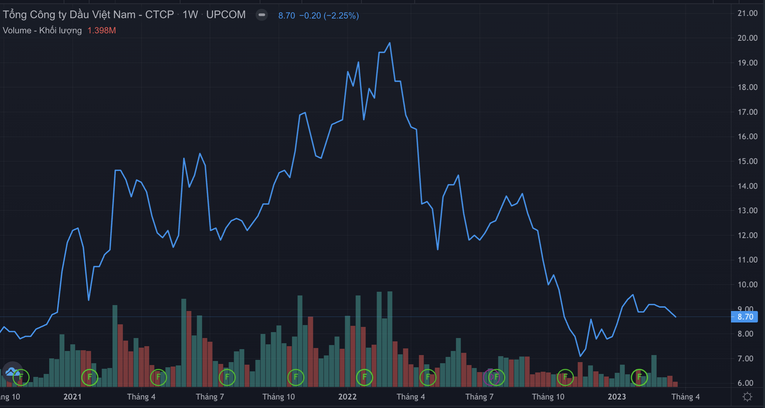Viewport: 765px width, 408px height.
Task: Click the symbol name Tổng Công ty Dầu Việt Nam
Action: pyautogui.click(x=86, y=16)
